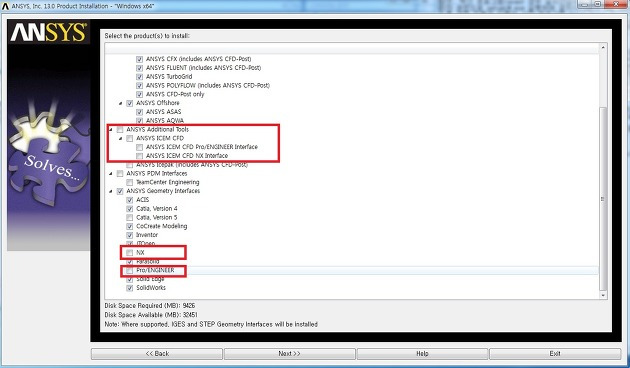Select the ANSYS TurboGrid label

[x=169, y=77]
